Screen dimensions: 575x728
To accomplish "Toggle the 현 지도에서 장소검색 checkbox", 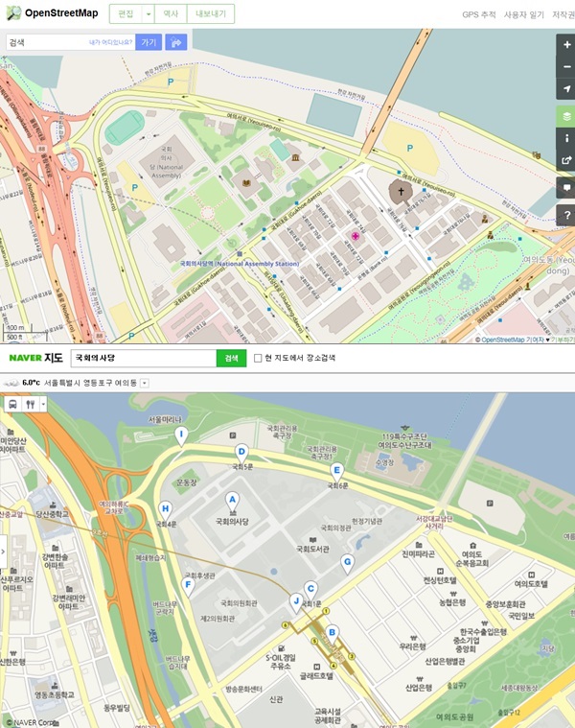I will tap(258, 358).
